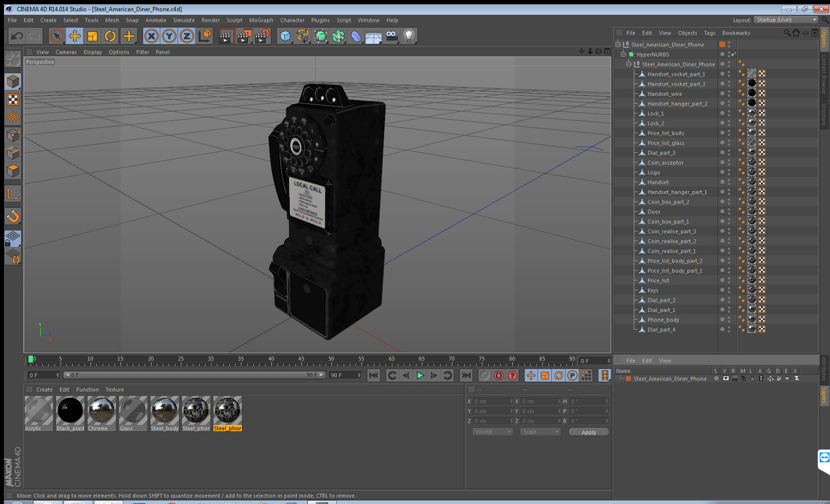Select the Rotate tool in top toolbar

[x=111, y=36]
